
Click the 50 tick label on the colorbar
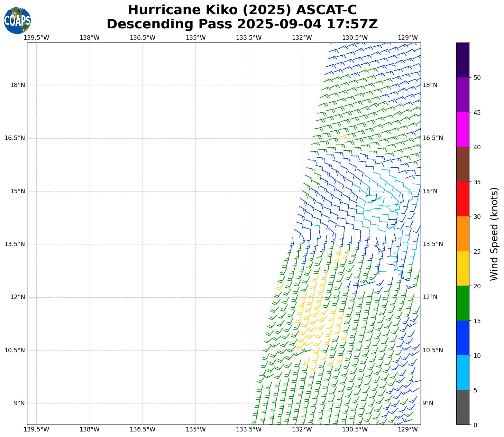point(477,78)
